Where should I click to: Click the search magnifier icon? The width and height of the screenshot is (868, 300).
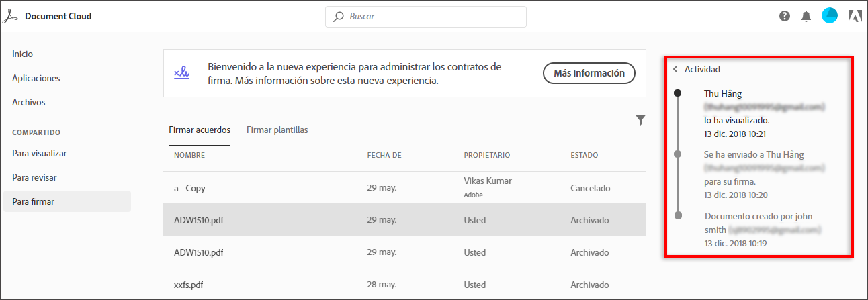point(338,17)
